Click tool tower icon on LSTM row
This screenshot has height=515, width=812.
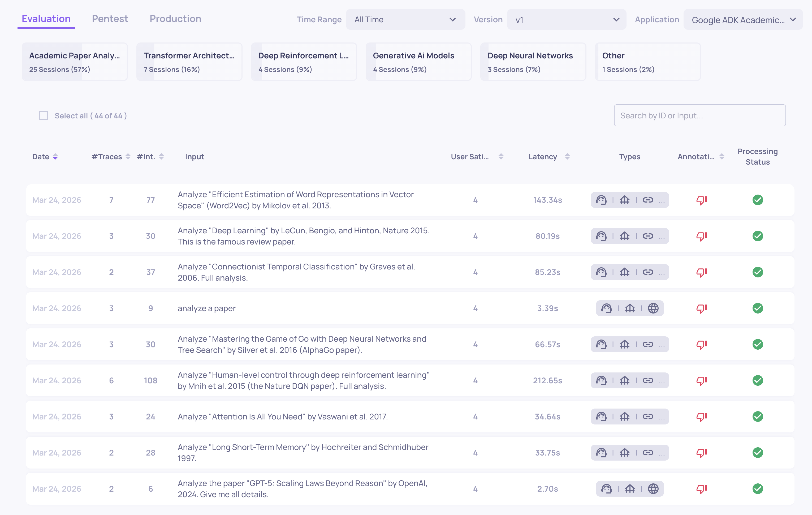tap(624, 453)
